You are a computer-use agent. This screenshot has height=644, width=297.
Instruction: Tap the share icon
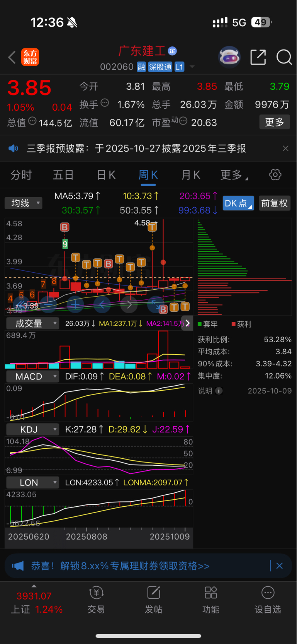[x=258, y=57]
